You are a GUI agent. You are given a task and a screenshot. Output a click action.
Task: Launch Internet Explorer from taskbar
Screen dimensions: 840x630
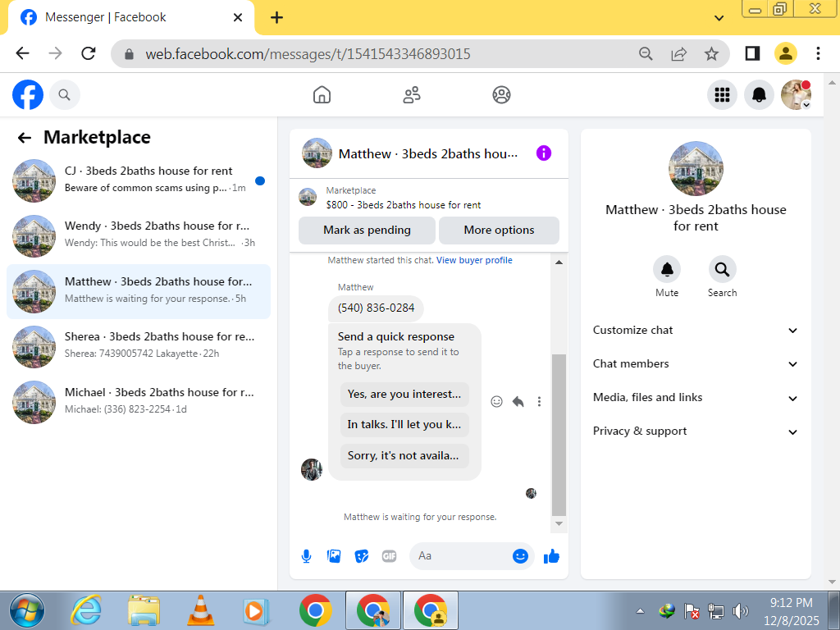coord(86,611)
